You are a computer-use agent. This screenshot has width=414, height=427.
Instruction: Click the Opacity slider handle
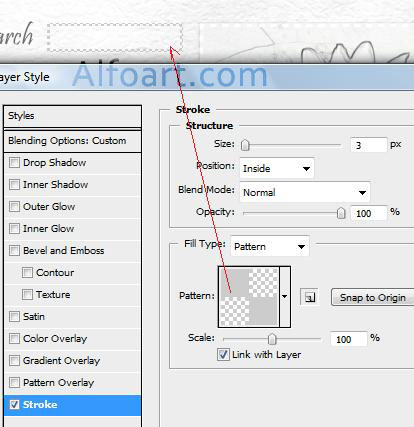[x=341, y=213]
